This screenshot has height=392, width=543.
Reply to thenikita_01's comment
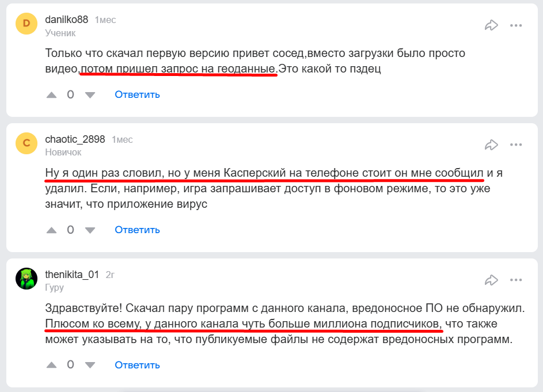(137, 365)
